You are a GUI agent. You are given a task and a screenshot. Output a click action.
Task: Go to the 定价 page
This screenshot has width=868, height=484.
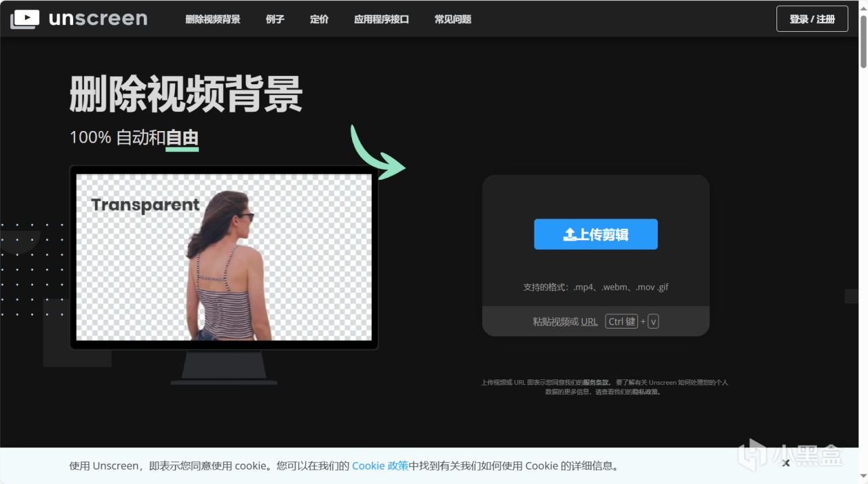pos(319,19)
